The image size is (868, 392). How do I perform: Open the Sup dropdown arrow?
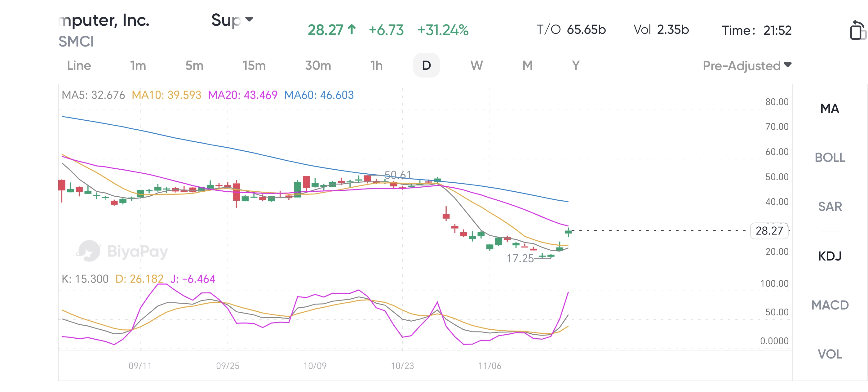pyautogui.click(x=249, y=19)
